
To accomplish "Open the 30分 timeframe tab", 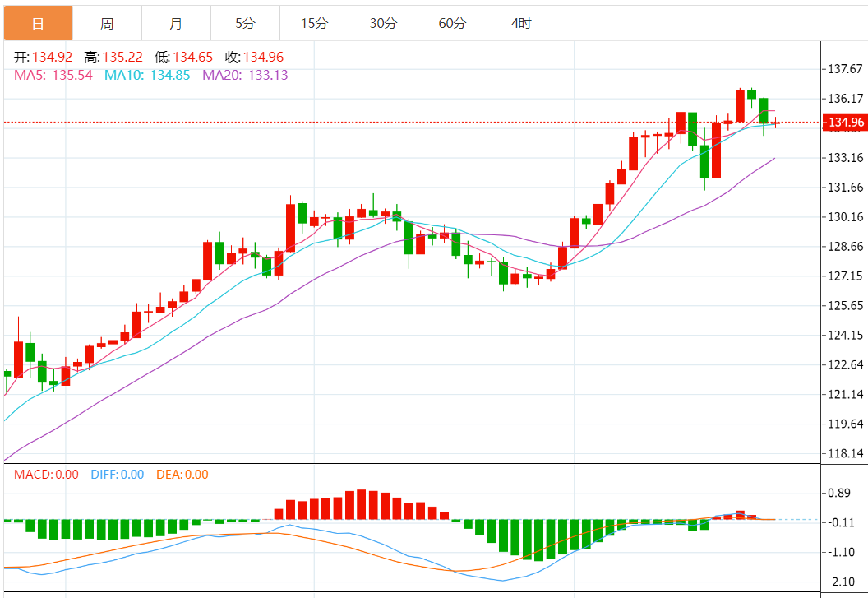I will pos(383,23).
